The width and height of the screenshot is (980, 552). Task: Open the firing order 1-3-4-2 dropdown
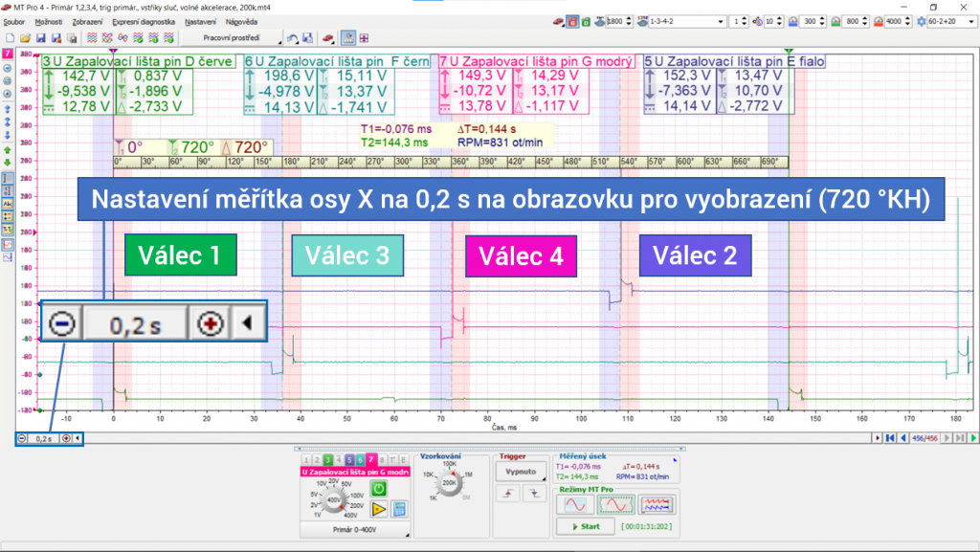click(718, 21)
